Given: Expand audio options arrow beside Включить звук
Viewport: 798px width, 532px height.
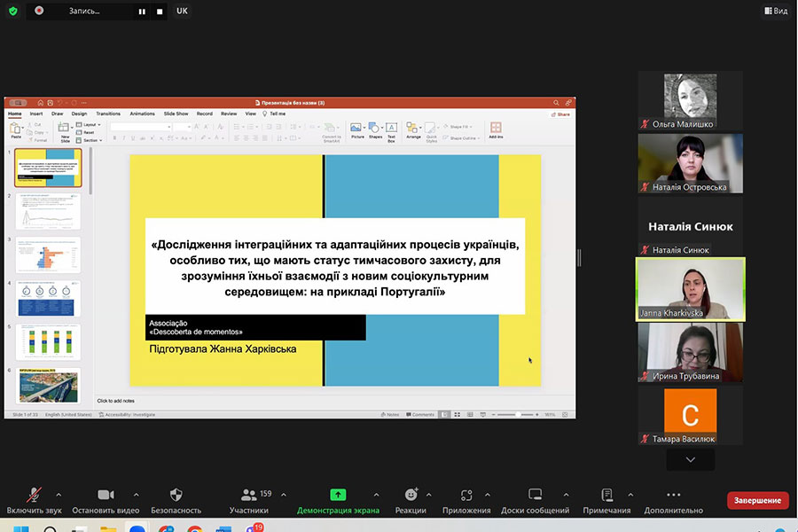Looking at the screenshot, I should click(59, 495).
